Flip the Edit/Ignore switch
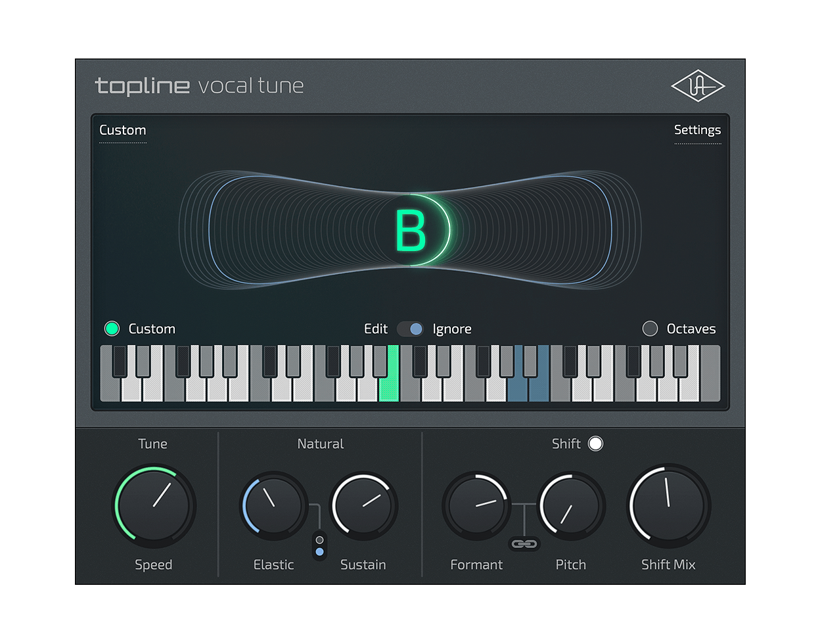The image size is (820, 644). [411, 329]
